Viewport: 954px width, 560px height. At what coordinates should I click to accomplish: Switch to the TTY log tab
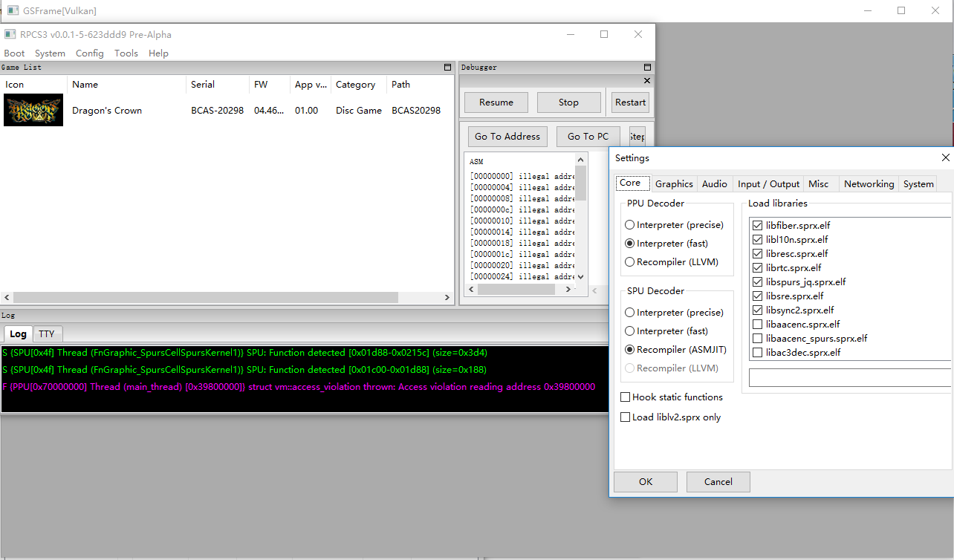pos(47,334)
